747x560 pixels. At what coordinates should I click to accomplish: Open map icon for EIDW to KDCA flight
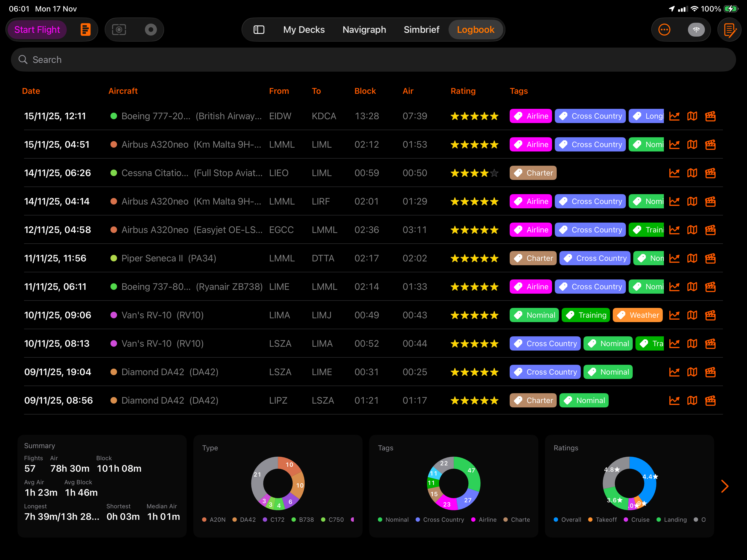(x=692, y=116)
